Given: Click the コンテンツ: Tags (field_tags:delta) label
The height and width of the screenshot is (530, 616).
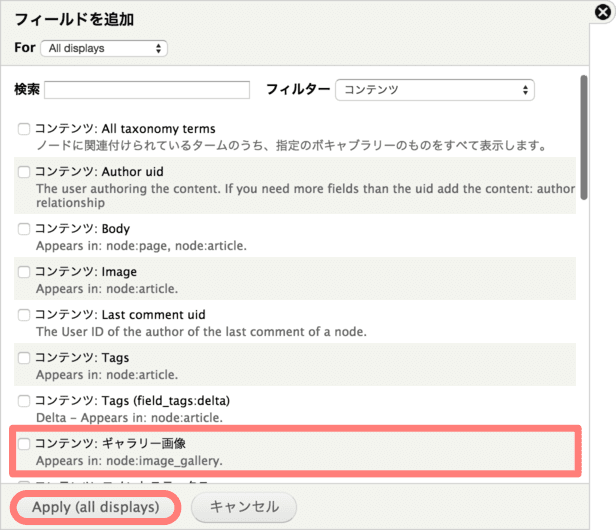Looking at the screenshot, I should [133, 401].
